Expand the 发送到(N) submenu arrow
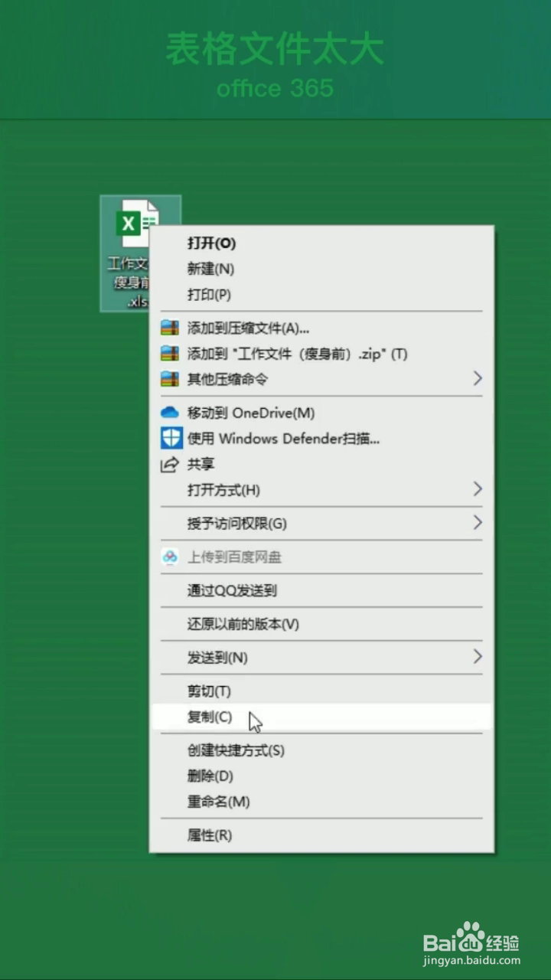 click(478, 657)
